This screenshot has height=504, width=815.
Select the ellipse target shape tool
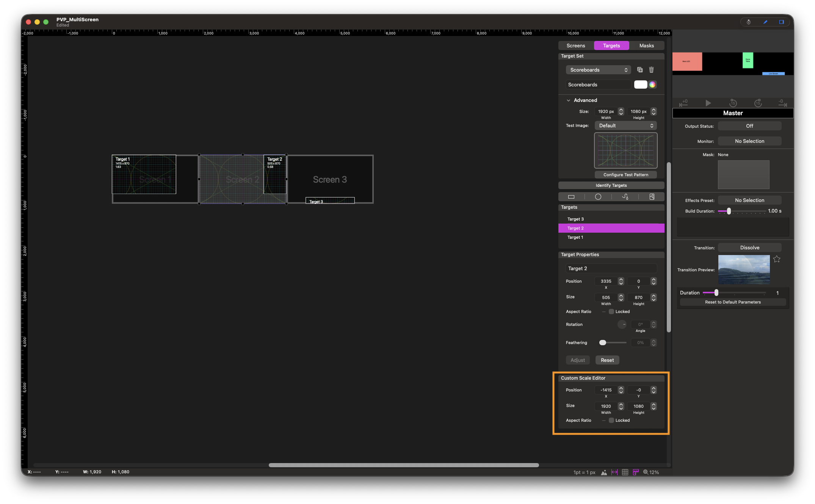(x=598, y=197)
